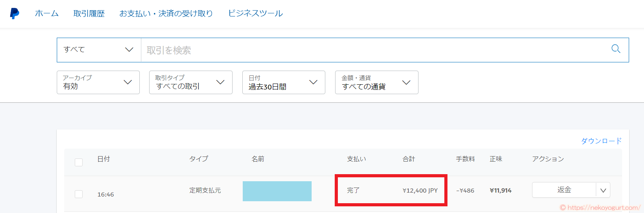Viewport: 644px width, 213px height.
Task: Open the ビジネスツール menu
Action: coord(255,13)
